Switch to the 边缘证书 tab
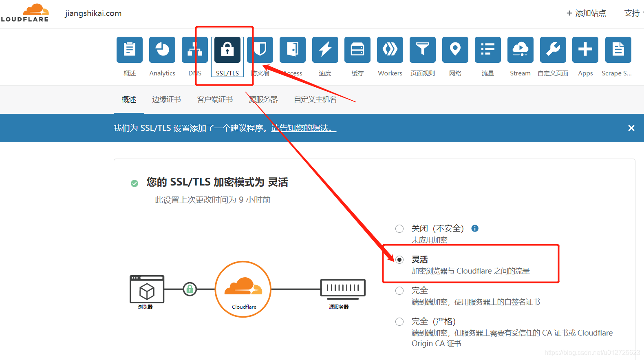The width and height of the screenshot is (644, 360). tap(166, 99)
